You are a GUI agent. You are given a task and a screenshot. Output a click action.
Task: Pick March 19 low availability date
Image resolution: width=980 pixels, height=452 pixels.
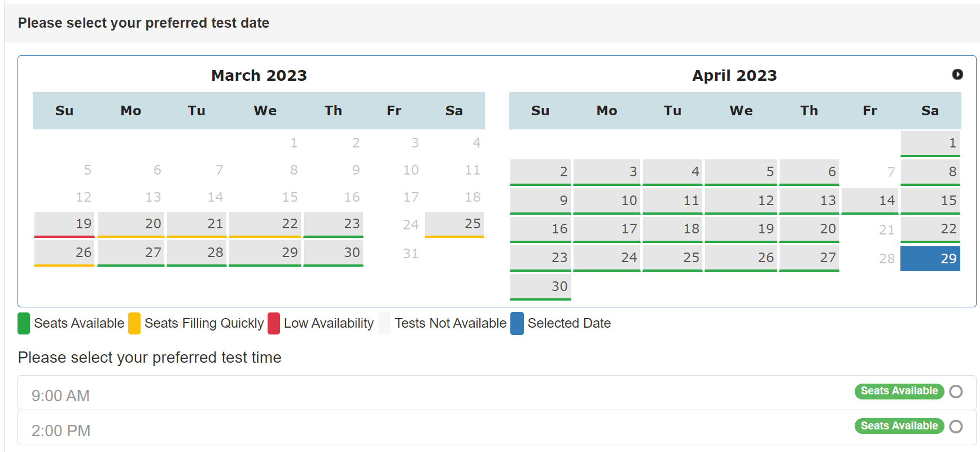(64, 224)
